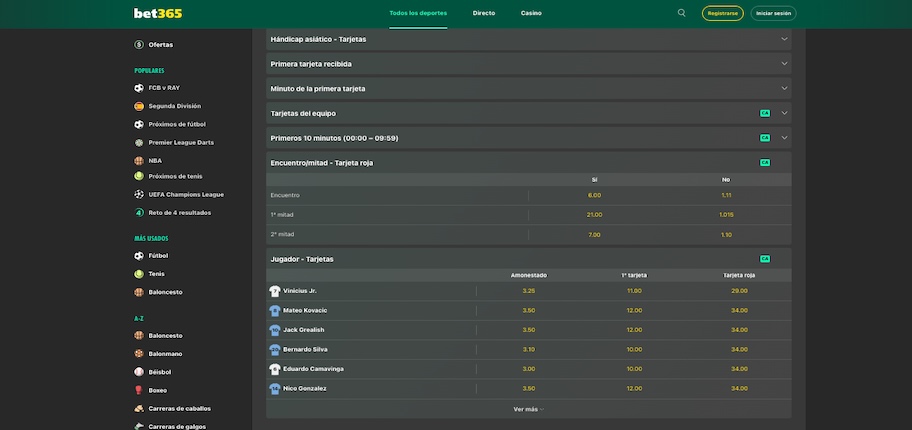Select 1ª mitad Sí odds 21.00

tap(594, 215)
